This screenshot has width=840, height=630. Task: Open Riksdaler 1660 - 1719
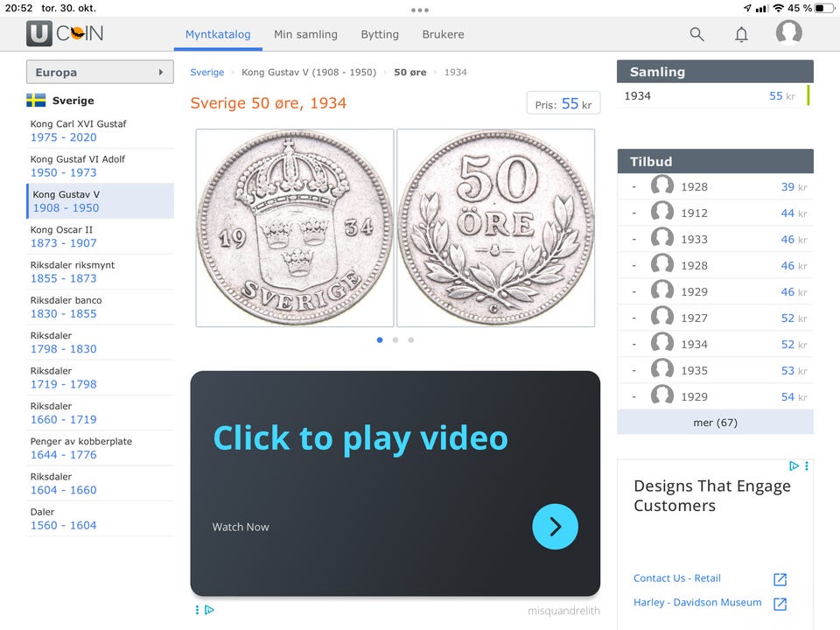pos(100,413)
